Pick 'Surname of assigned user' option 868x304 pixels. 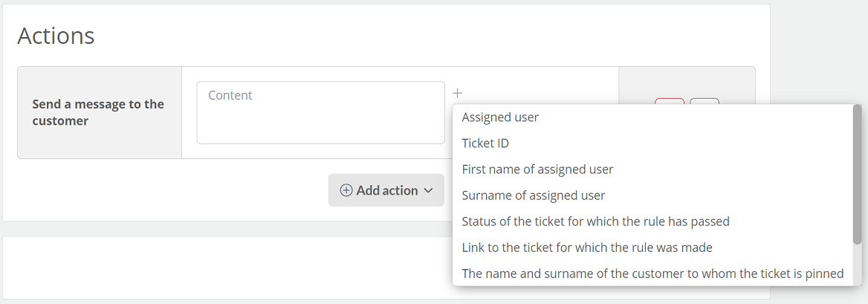tap(652, 195)
